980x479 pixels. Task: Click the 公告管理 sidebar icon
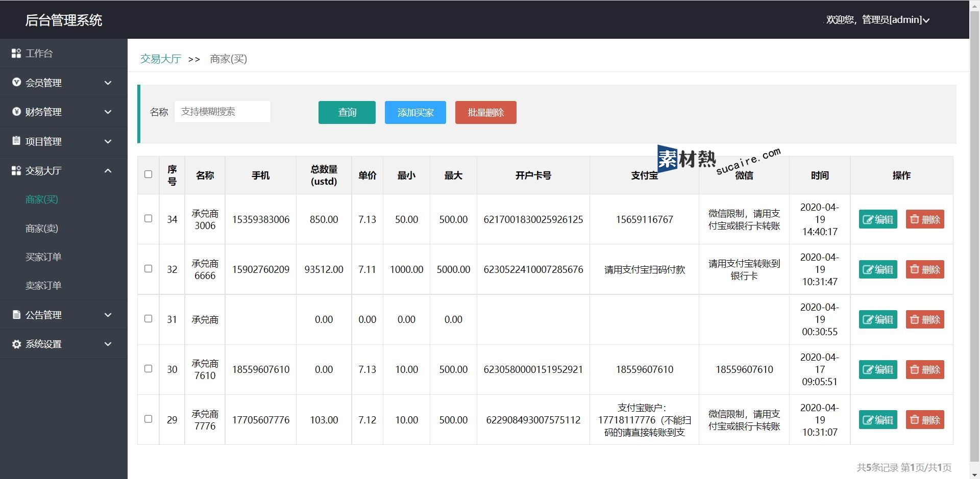pos(16,315)
